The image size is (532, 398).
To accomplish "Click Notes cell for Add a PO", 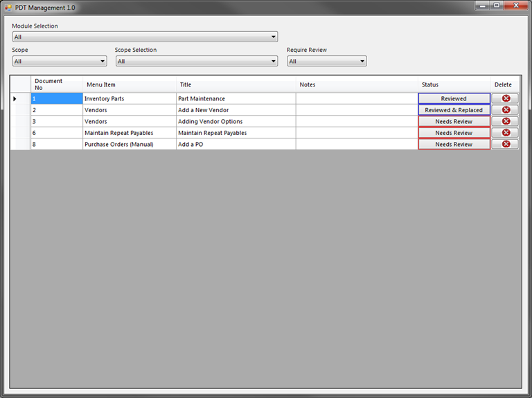I will click(x=357, y=144).
